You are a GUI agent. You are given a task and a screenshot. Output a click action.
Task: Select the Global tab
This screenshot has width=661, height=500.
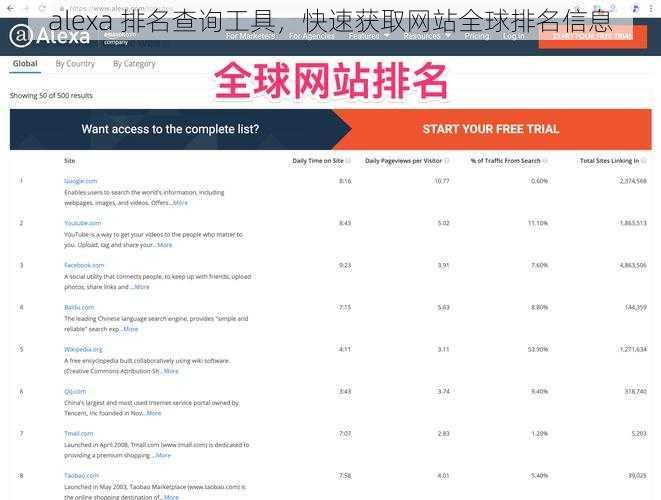25,64
